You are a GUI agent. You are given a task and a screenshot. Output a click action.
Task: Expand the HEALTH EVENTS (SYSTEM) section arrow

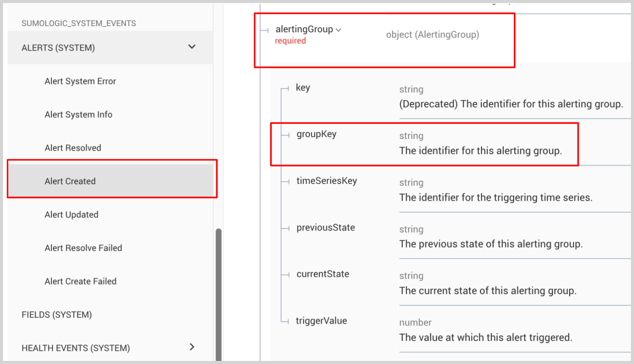[x=192, y=347]
